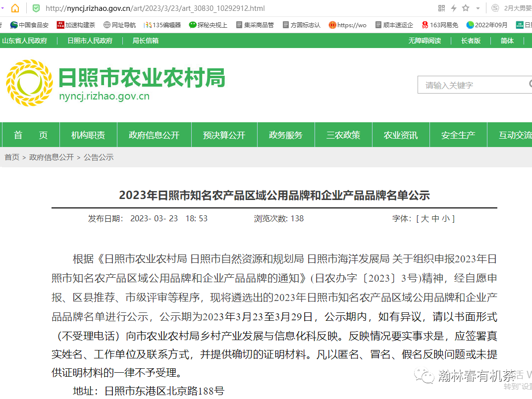Click the 请输入关键字 search box

471,85
